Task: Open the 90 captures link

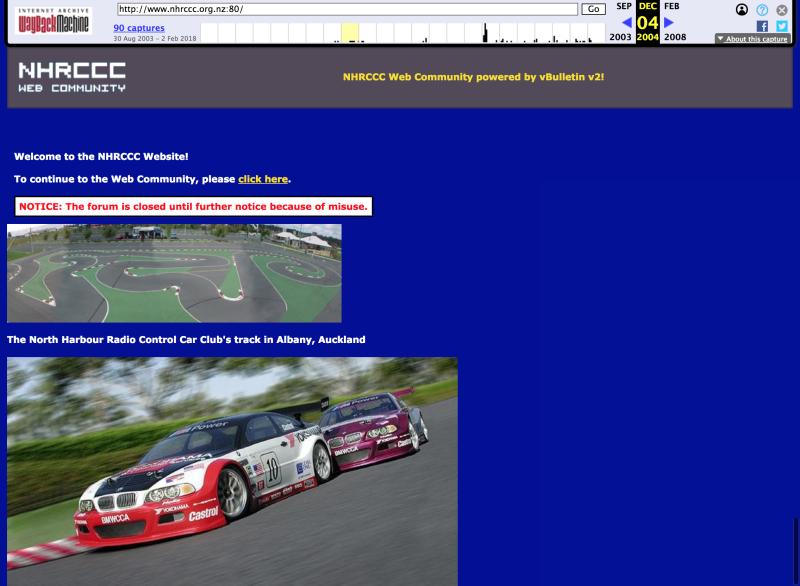Action: (139, 28)
